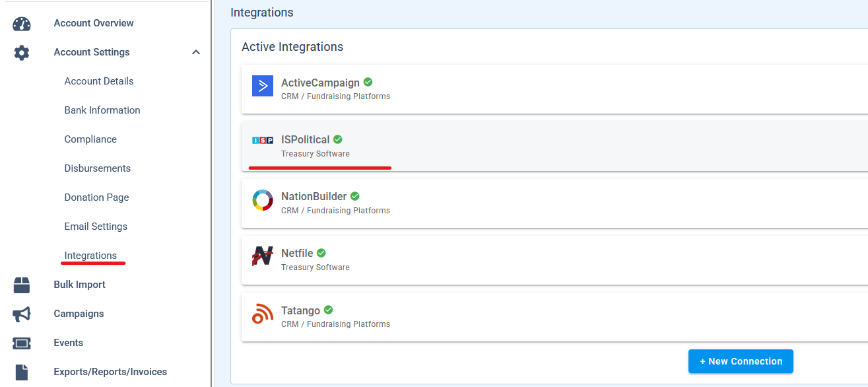Open the Compliance settings page
This screenshot has width=868, height=387.
(x=90, y=139)
